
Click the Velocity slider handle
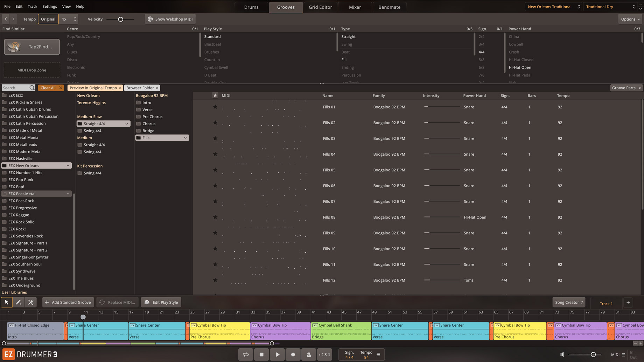(121, 19)
